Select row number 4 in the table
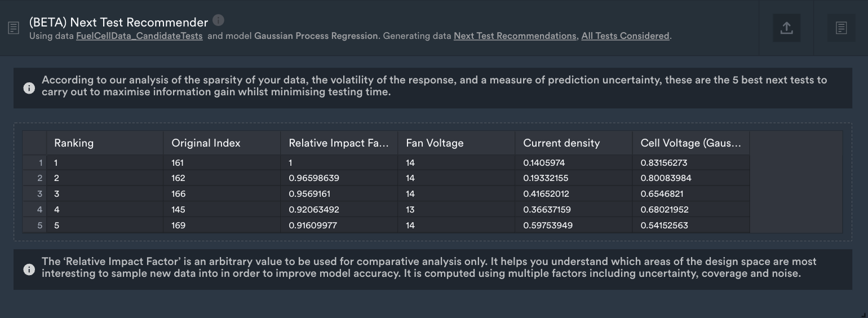Image resolution: width=868 pixels, height=318 pixels. coord(35,210)
